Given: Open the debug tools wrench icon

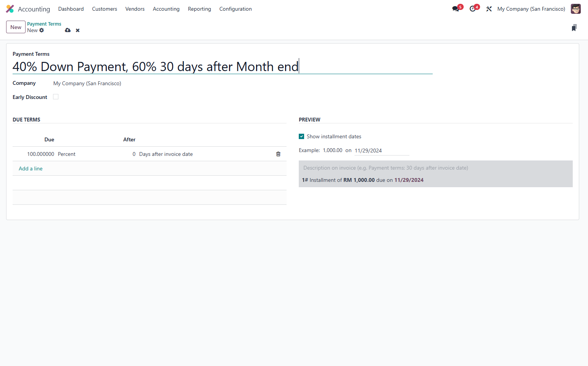Looking at the screenshot, I should click(x=489, y=9).
